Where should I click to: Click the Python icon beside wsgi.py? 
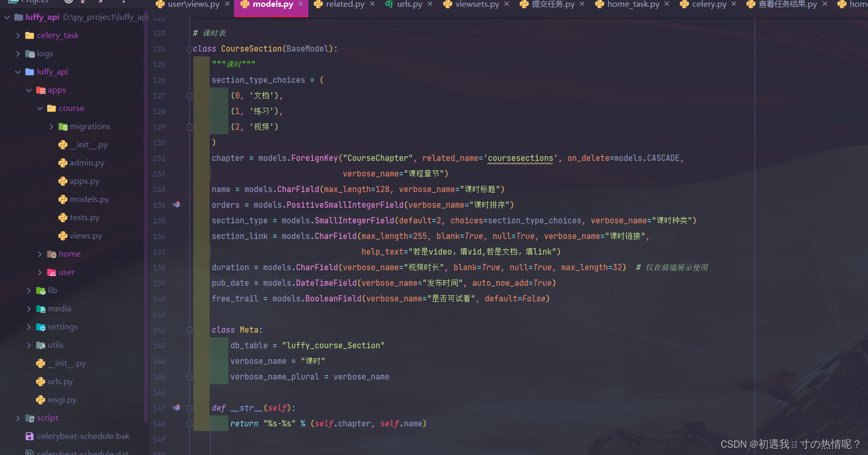[41, 400]
